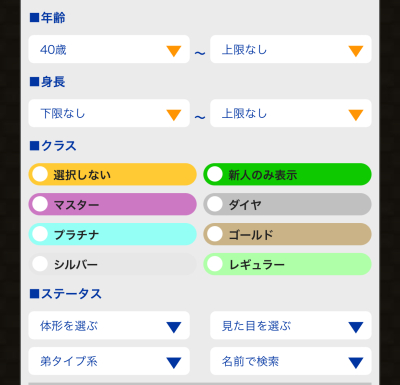Screen dimensions: 400x385
Task: Select the 新人のみ表示 radio option
Action: click(287, 174)
